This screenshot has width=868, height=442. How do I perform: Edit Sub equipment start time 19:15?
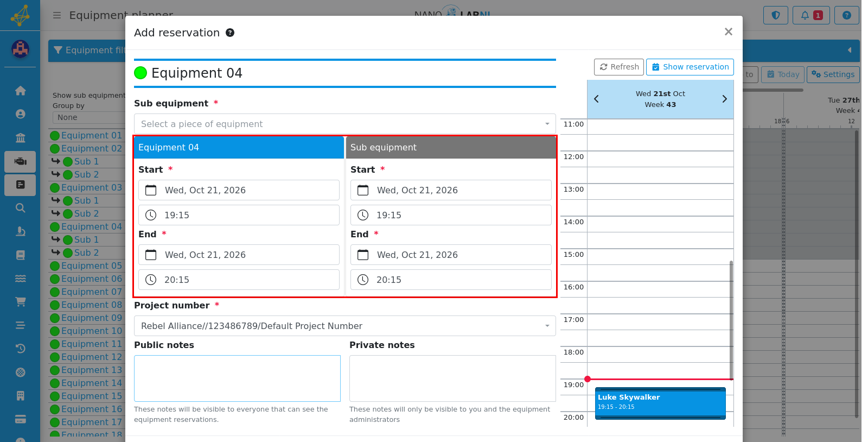pos(451,215)
